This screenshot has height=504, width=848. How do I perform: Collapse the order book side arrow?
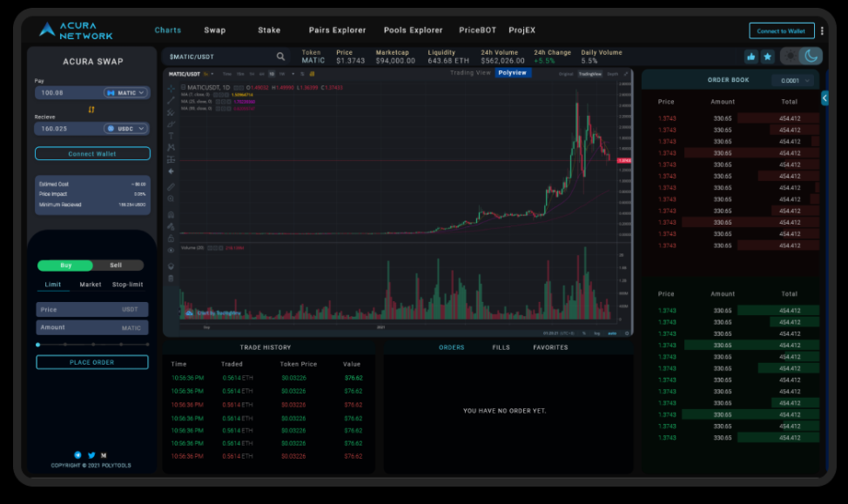824,97
